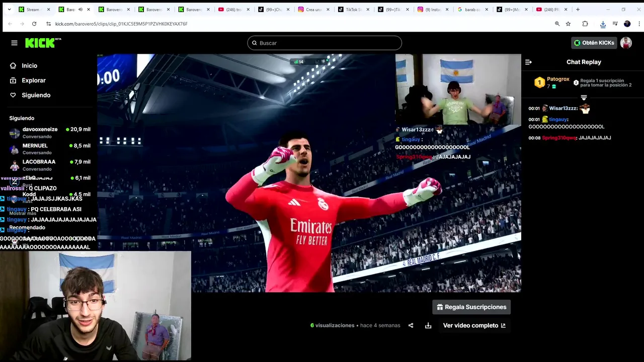Click Patogrox top gifter entry
Viewport: 644px width, 362px height.
[552, 82]
